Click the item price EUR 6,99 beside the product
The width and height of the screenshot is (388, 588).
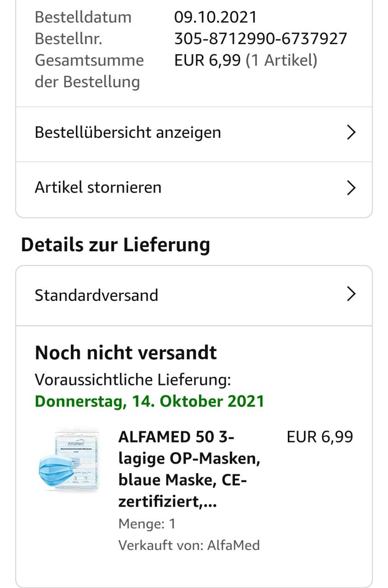tap(320, 437)
